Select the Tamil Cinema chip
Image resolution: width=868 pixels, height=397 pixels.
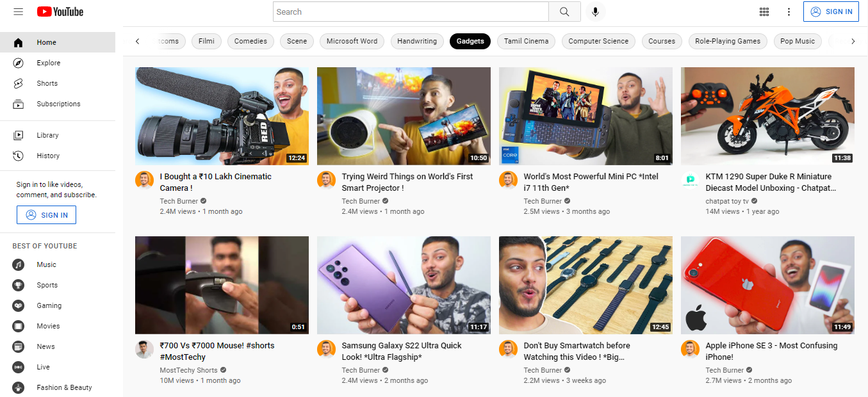click(526, 41)
